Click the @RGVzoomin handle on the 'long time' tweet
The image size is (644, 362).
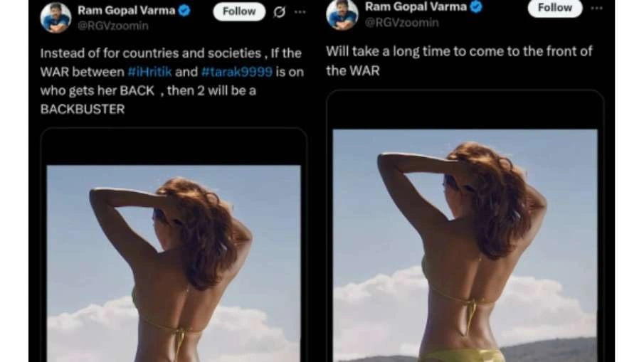[x=401, y=22]
